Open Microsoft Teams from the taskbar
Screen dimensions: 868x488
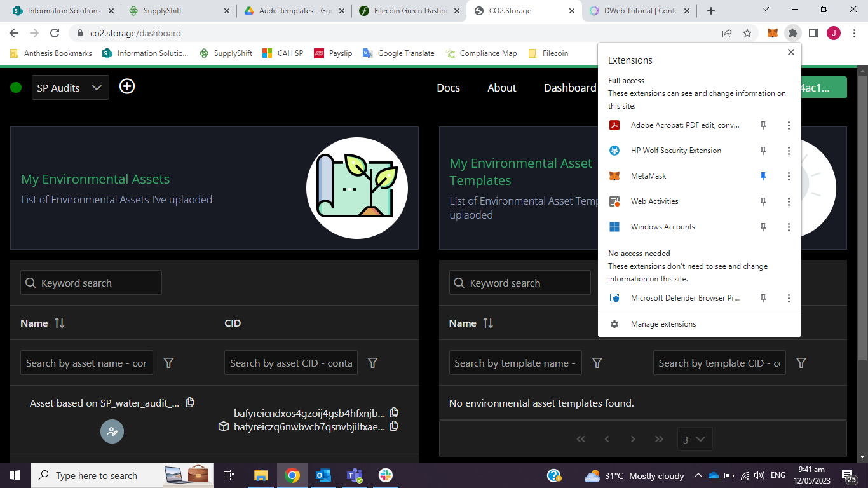(x=355, y=475)
